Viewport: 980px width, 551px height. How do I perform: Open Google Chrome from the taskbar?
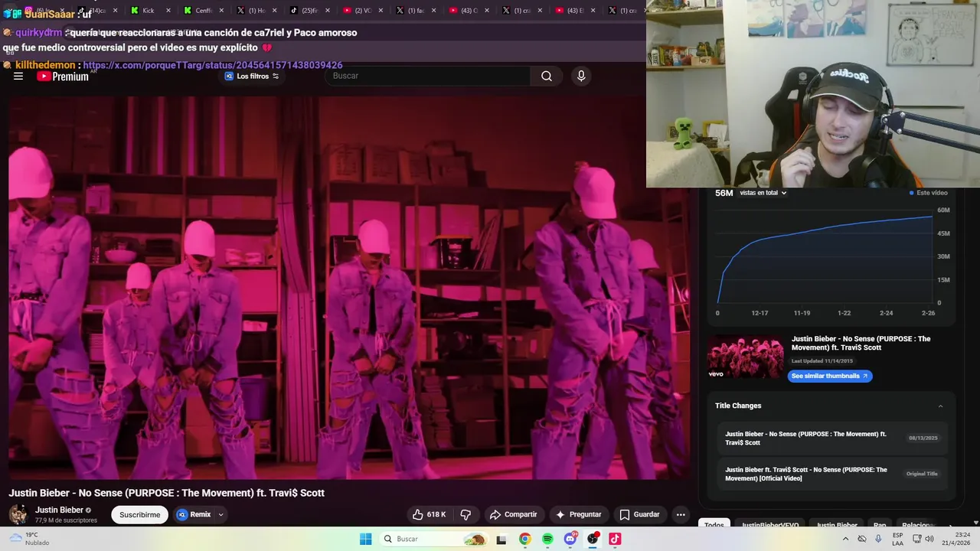click(524, 539)
